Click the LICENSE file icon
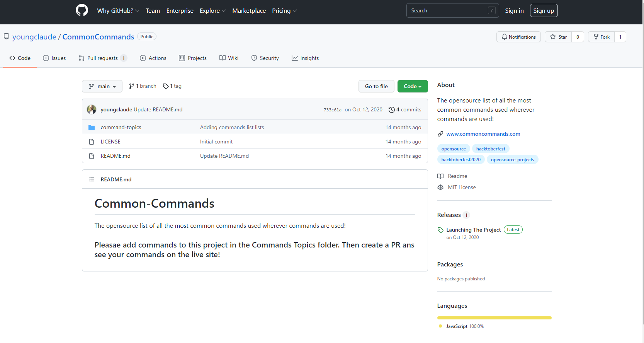 point(92,142)
